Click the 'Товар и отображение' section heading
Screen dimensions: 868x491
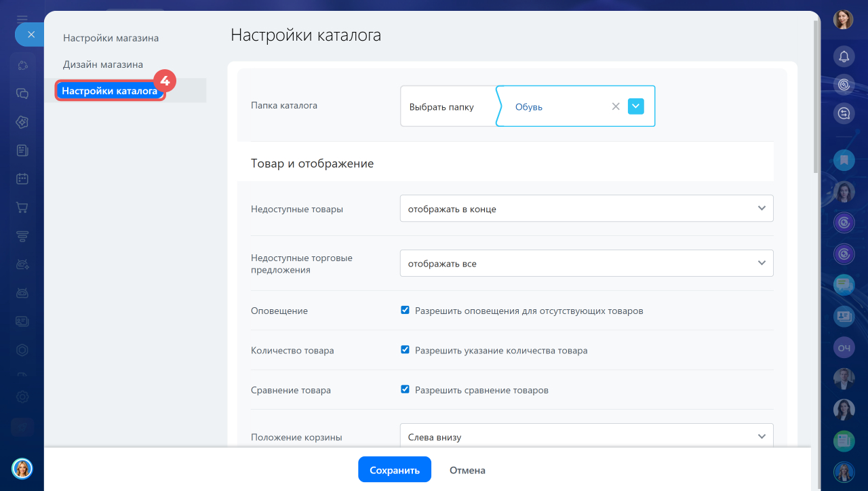[312, 163]
